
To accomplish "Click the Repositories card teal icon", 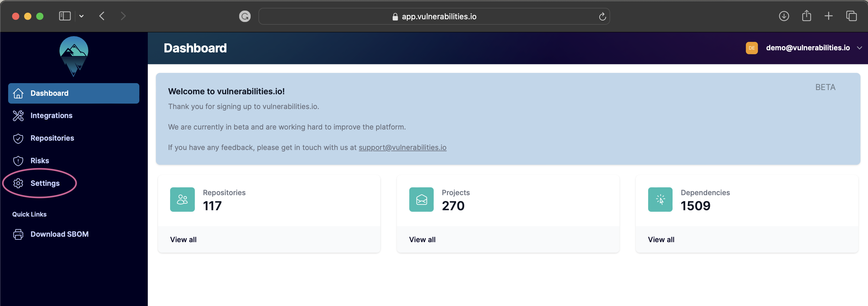I will tap(182, 199).
